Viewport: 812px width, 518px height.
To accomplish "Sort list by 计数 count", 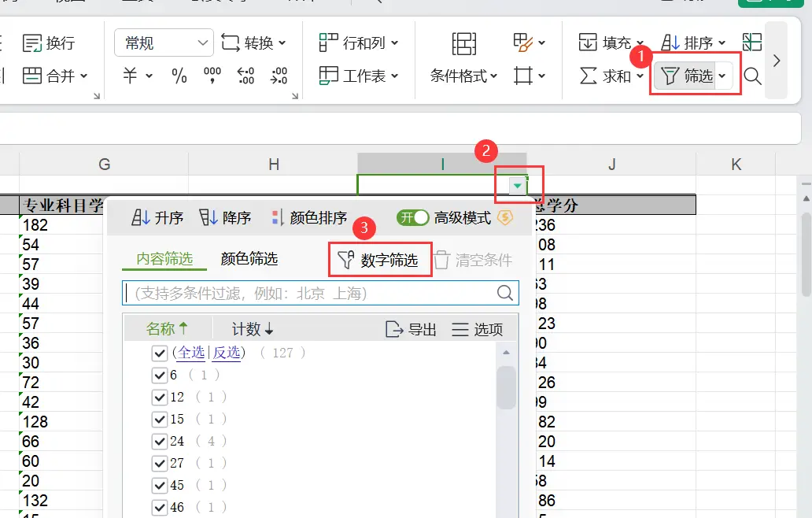I will point(253,328).
